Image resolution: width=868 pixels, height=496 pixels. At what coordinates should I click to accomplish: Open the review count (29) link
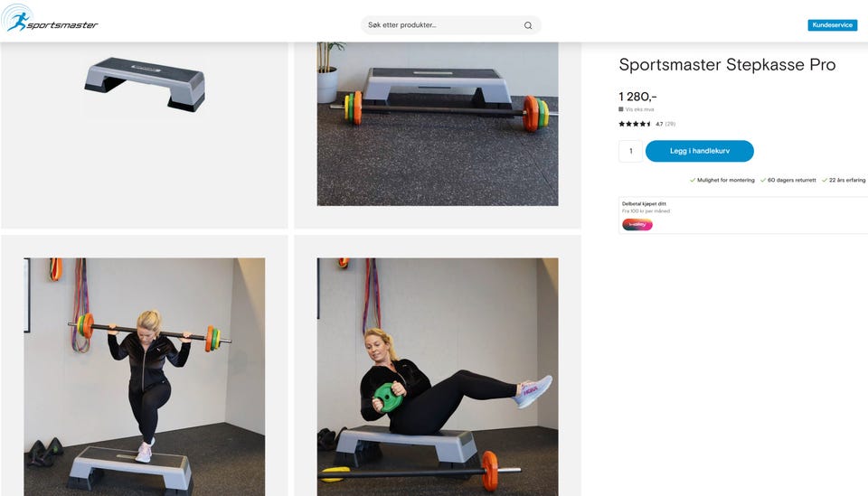tap(670, 124)
